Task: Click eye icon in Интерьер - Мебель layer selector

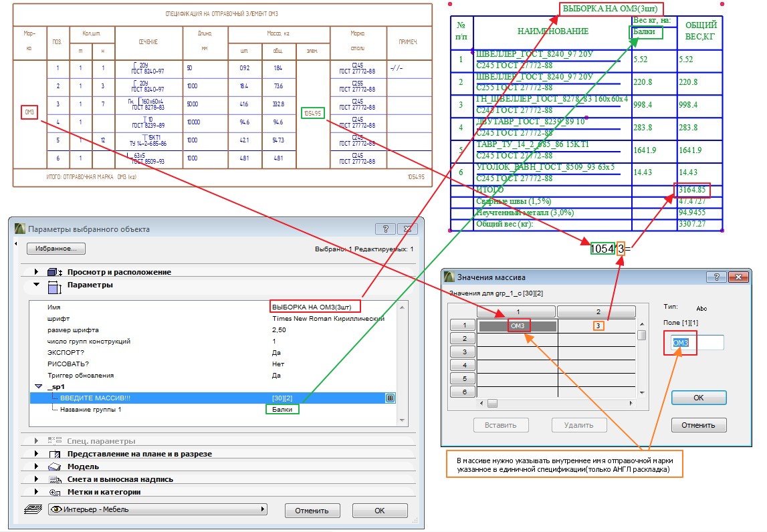Action: point(56,509)
